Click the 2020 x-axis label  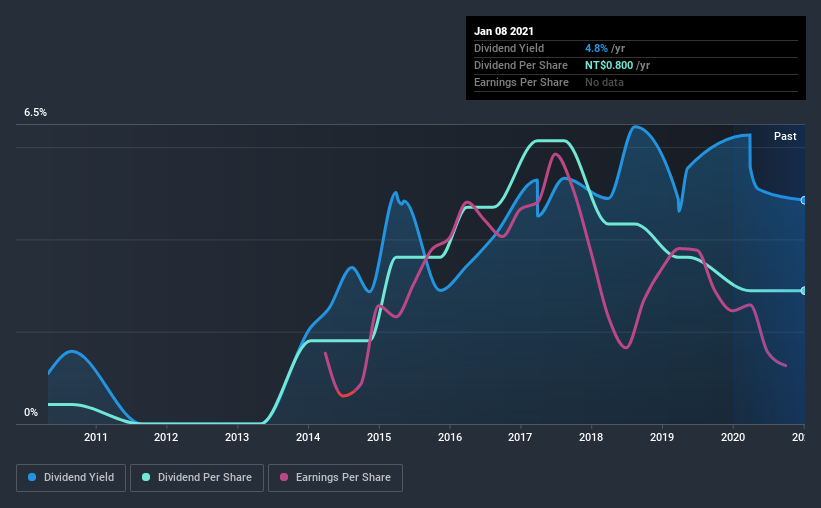733,437
